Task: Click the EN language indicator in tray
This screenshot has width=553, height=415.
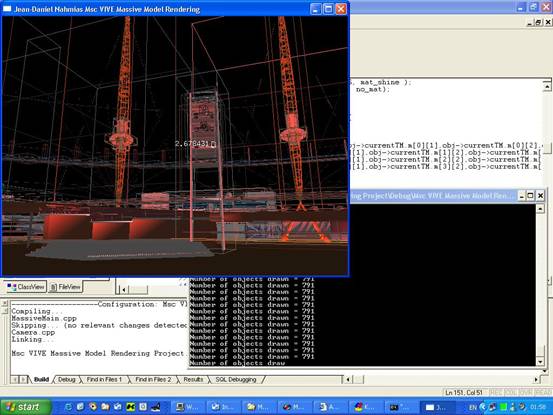Action: tap(473, 408)
